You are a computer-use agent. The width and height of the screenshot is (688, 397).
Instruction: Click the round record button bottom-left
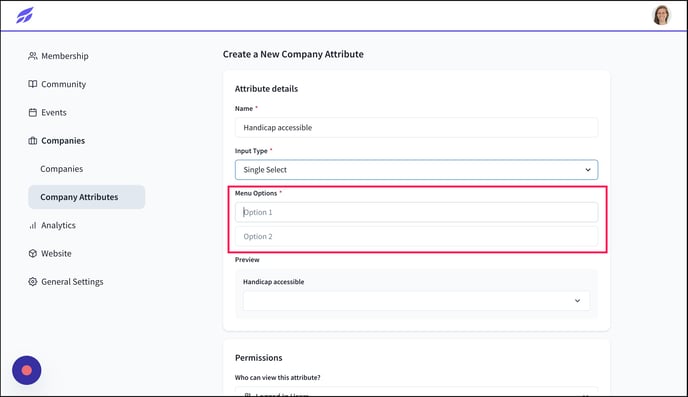[27, 370]
